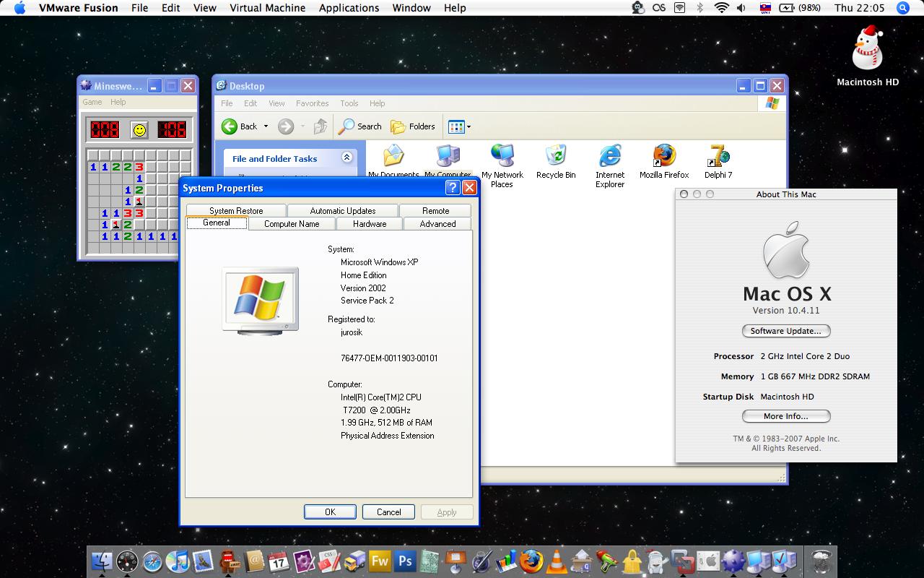Select the Hardware tab
The height and width of the screenshot is (578, 924).
tap(370, 224)
